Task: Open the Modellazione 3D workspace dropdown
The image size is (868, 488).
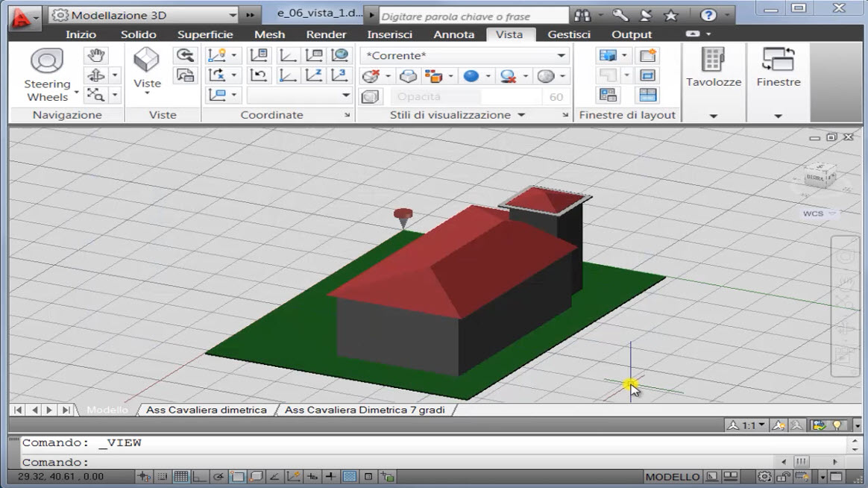Action: 232,15
